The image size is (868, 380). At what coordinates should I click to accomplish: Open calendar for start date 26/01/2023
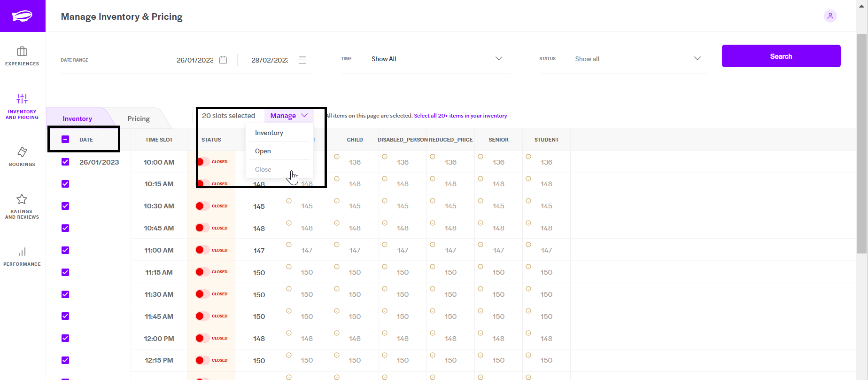[223, 60]
